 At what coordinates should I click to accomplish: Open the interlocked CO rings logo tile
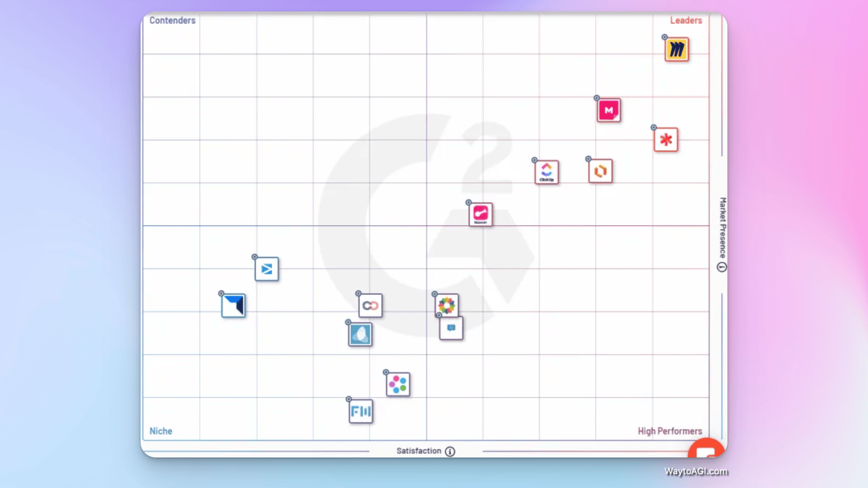pos(370,305)
